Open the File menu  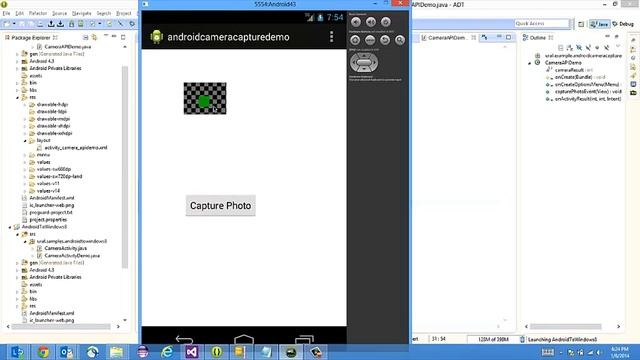pyautogui.click(x=7, y=13)
